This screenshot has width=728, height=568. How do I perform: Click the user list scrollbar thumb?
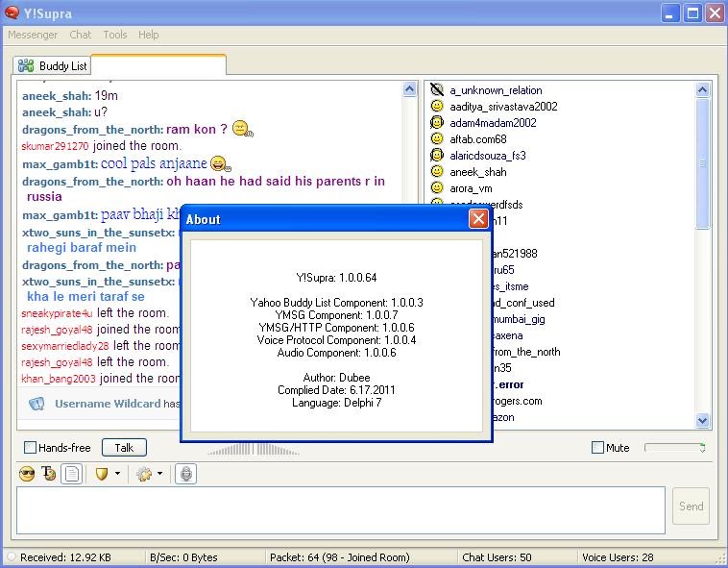(702, 163)
